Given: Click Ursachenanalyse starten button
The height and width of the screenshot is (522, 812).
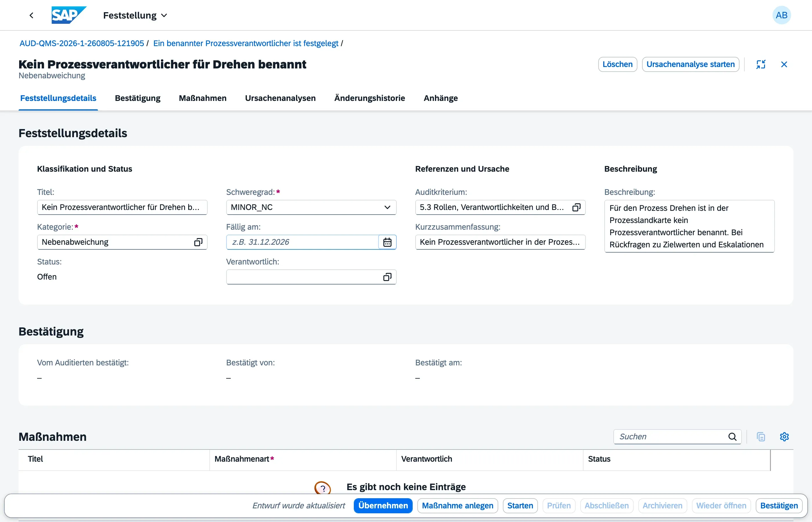Looking at the screenshot, I should (x=690, y=64).
